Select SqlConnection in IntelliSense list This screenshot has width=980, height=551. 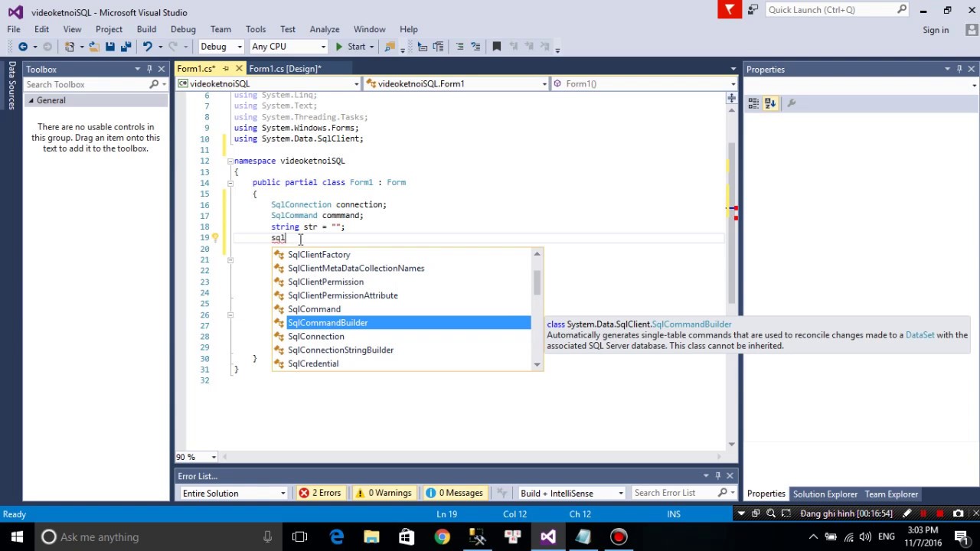[x=402, y=336]
